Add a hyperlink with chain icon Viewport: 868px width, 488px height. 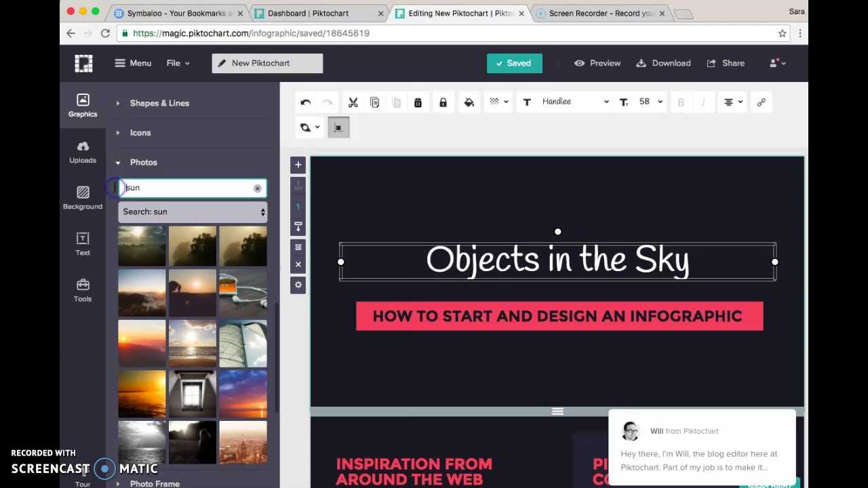[x=762, y=102]
